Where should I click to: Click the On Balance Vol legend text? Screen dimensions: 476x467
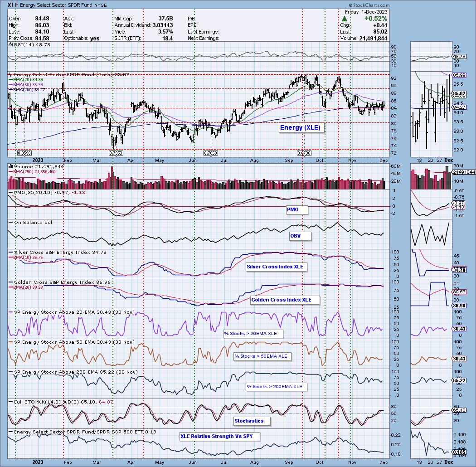[x=33, y=222]
